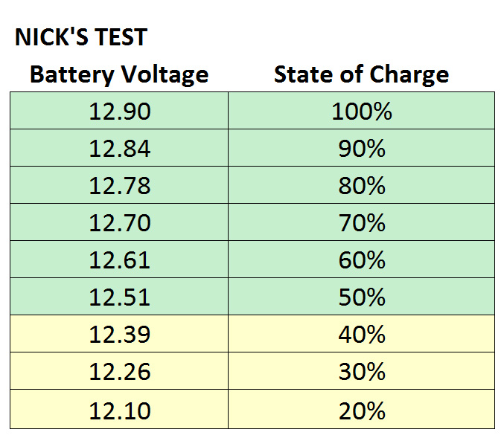504x438 pixels.
Task: Click the 12.61 voltage cell
Action: coord(119,260)
